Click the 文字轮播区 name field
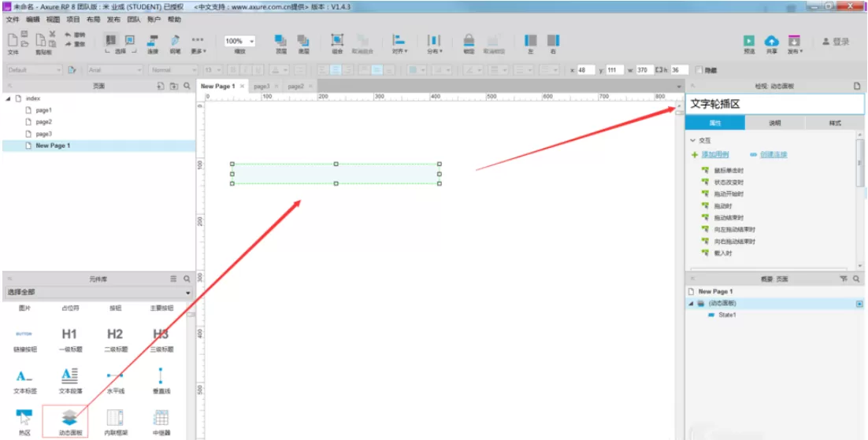Viewport: 868px width, 440px height. tap(774, 105)
